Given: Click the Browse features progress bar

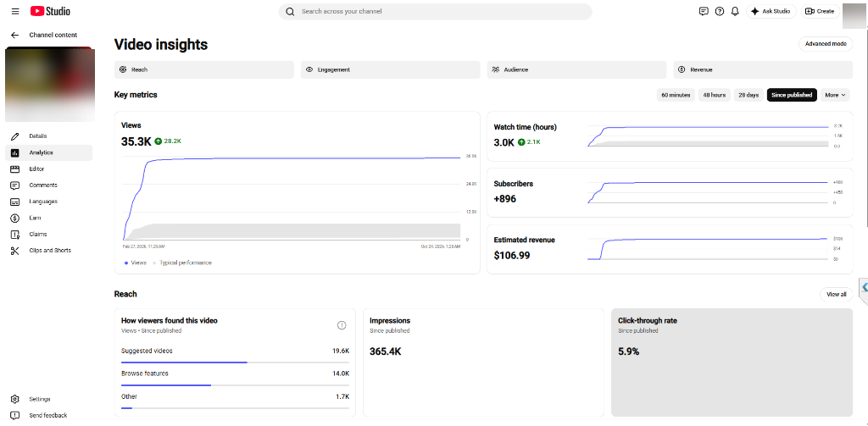Looking at the screenshot, I should point(236,385).
